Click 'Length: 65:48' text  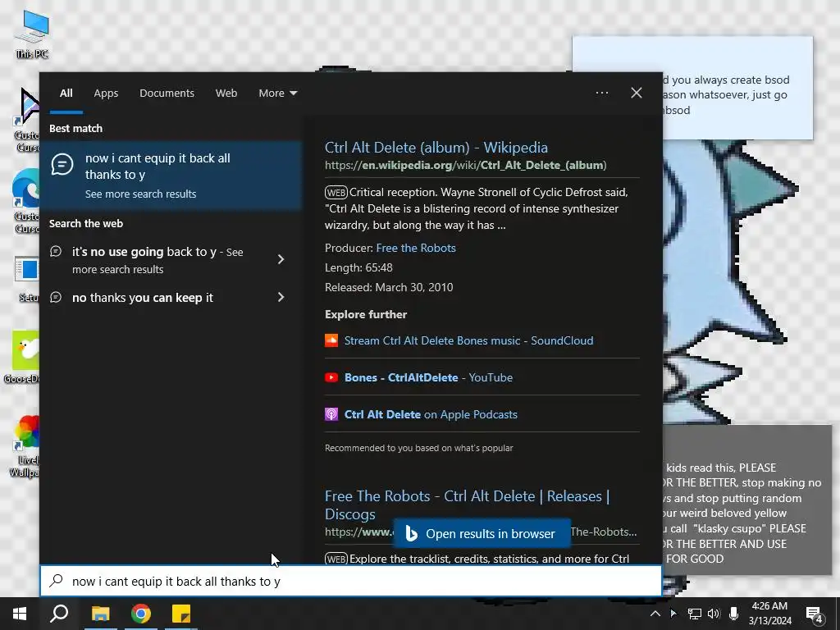tap(358, 267)
